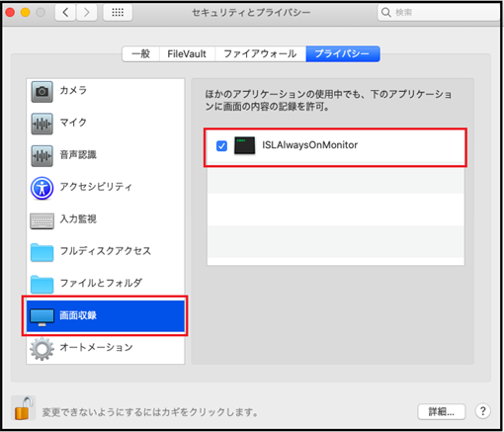Select the アクセシビリティ accessibility icon
This screenshot has width=504, height=432.
[42, 188]
